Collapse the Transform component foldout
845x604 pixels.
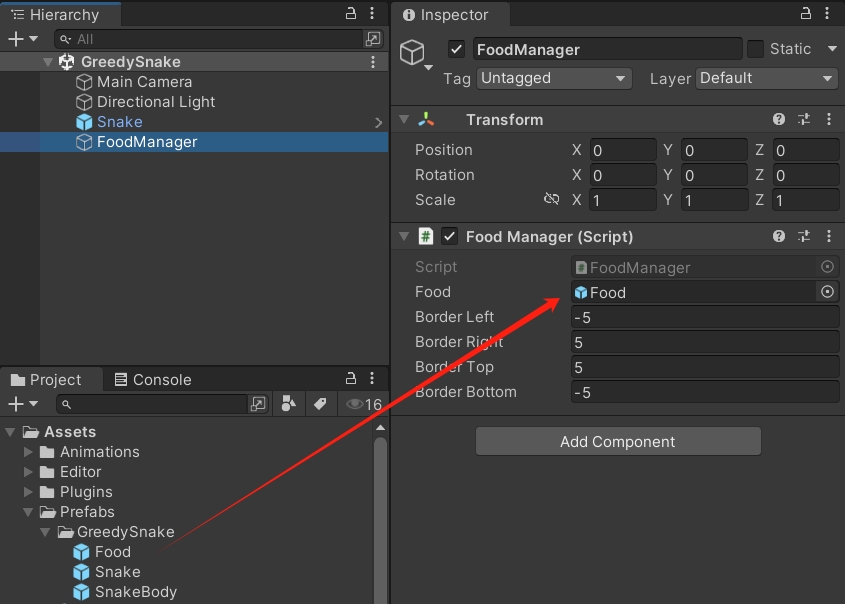pos(404,119)
